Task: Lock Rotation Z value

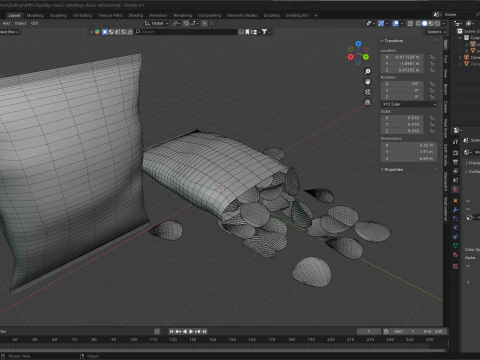Action: tap(432, 97)
